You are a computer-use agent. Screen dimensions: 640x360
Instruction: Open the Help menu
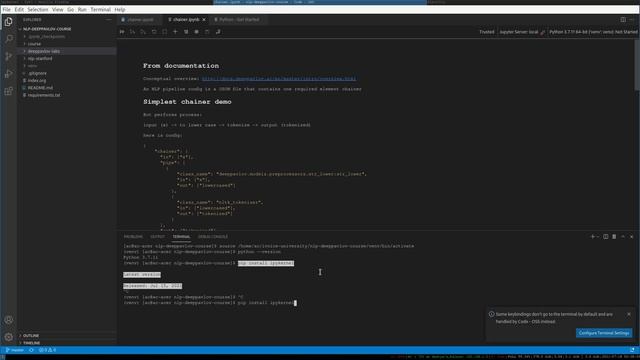(x=120, y=9)
